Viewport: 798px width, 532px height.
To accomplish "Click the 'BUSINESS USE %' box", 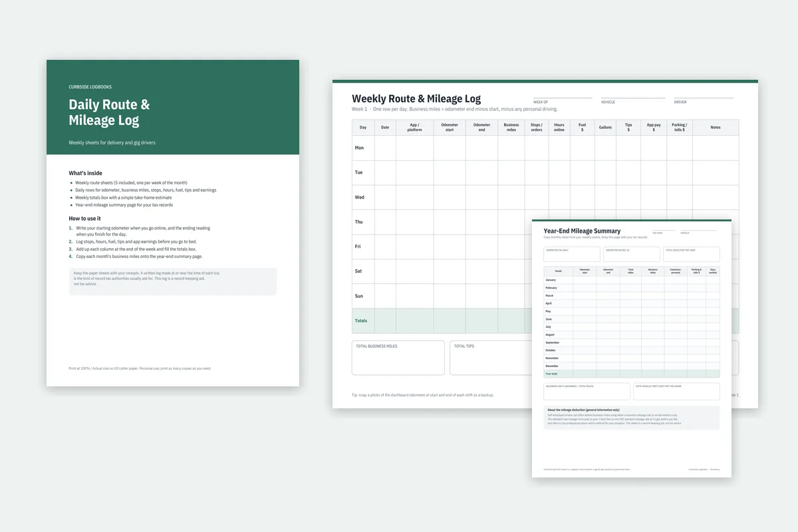I will (587, 391).
